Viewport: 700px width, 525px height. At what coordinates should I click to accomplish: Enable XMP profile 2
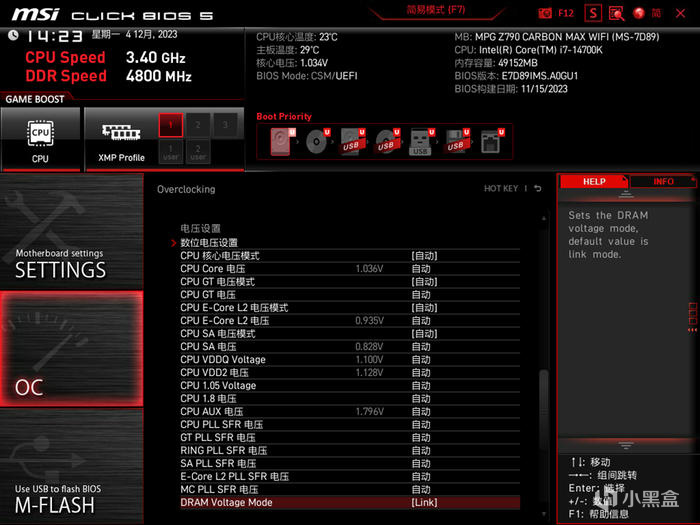pos(198,125)
